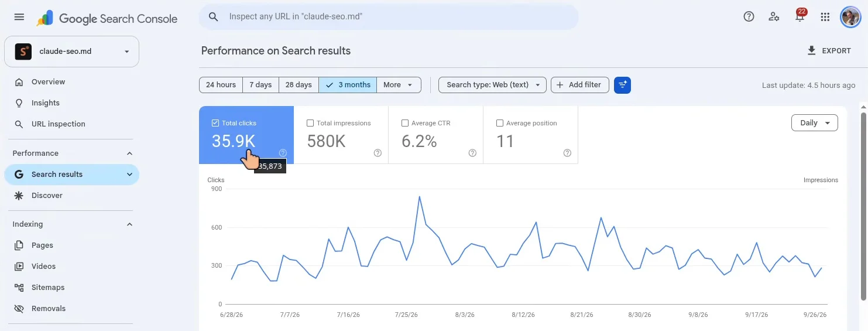Open the Help question mark icon
The height and width of the screenshot is (331, 868).
coord(749,16)
